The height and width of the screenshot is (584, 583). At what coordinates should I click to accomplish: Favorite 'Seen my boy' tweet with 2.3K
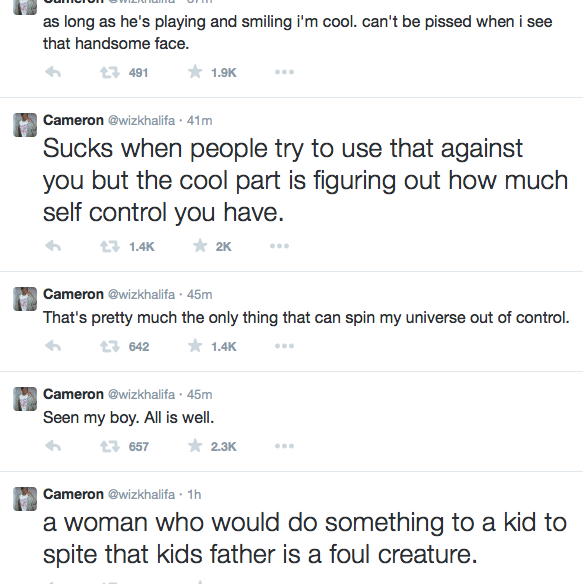pyautogui.click(x=195, y=446)
